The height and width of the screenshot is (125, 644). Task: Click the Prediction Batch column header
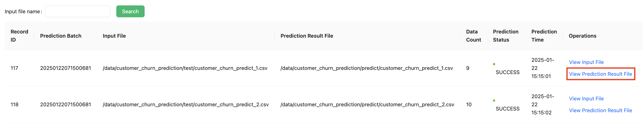click(61, 36)
